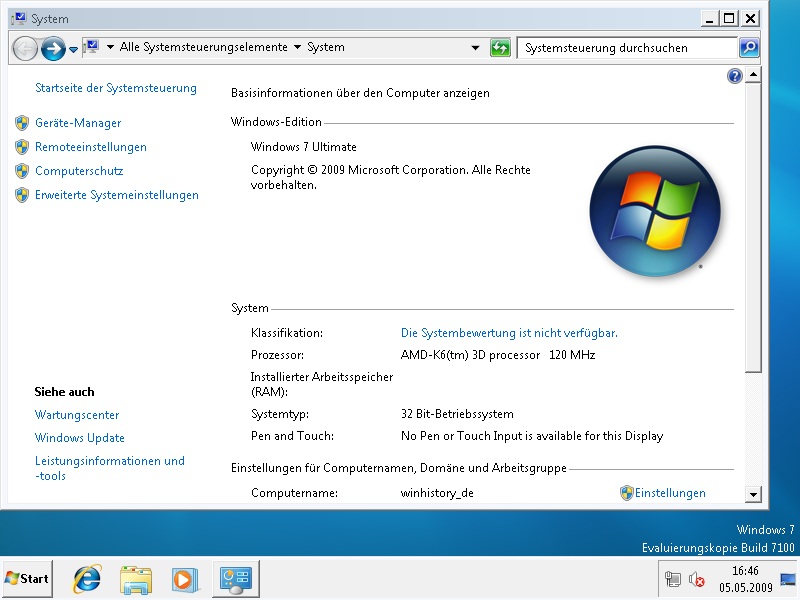Click Einstellungen next to Computername
Image resolution: width=800 pixels, height=600 pixels.
coord(670,493)
